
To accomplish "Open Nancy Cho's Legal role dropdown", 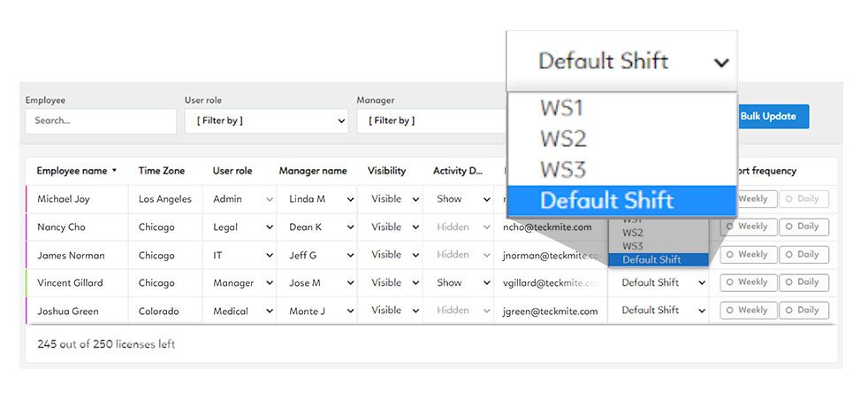I will pos(244,227).
